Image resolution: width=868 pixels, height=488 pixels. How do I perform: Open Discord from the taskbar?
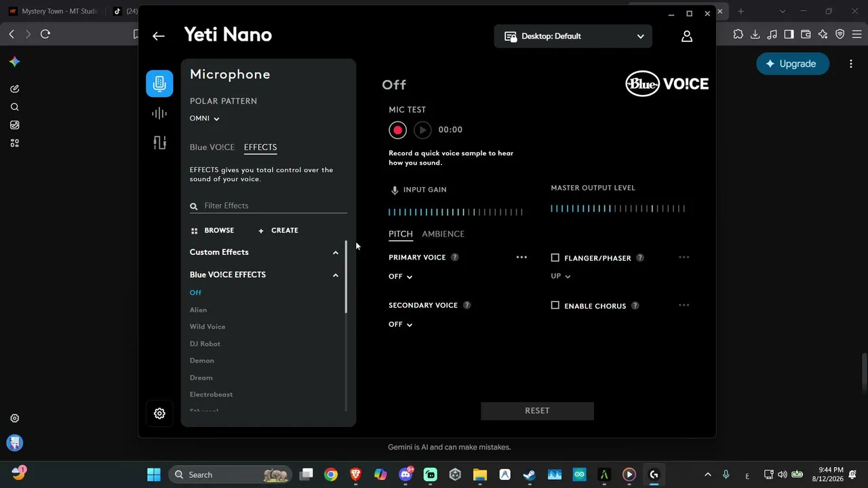[x=406, y=474]
